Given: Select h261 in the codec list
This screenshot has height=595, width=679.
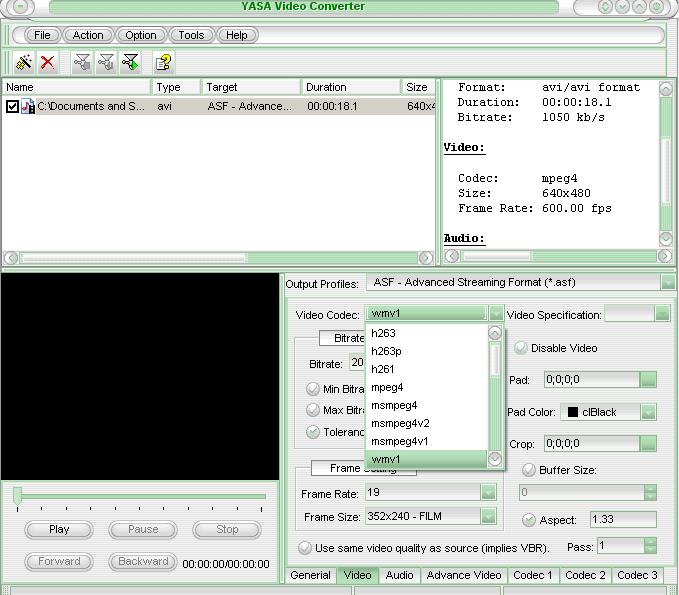Looking at the screenshot, I should click(x=427, y=369).
